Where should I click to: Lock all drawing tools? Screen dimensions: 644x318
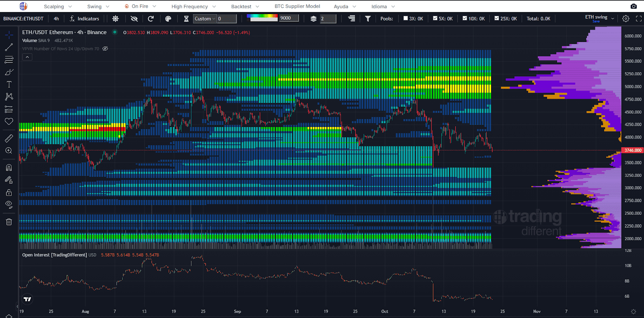click(x=9, y=192)
